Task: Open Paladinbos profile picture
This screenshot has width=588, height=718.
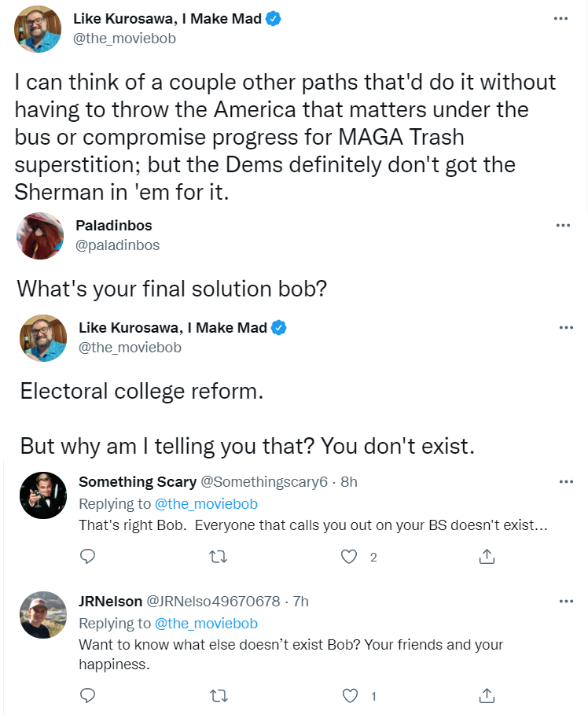Action: click(42, 234)
